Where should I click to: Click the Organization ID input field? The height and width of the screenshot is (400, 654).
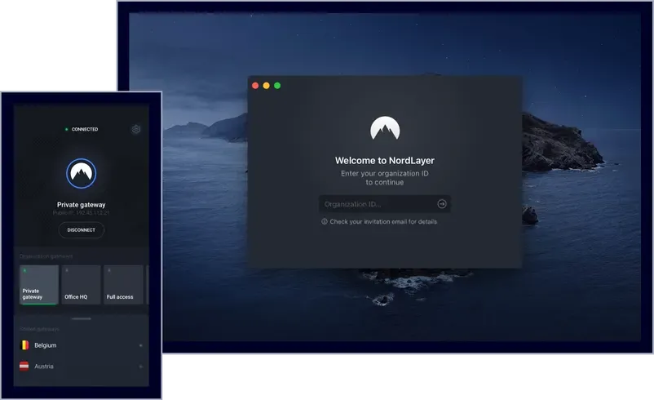tap(376, 204)
